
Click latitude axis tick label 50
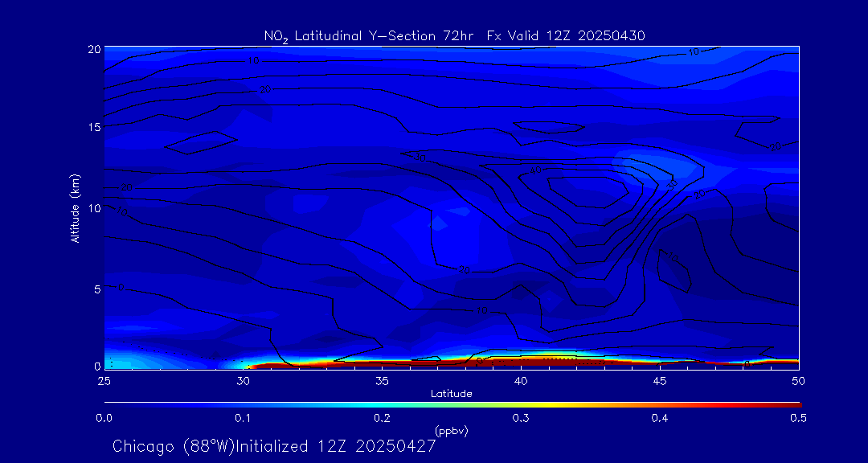[x=798, y=381]
